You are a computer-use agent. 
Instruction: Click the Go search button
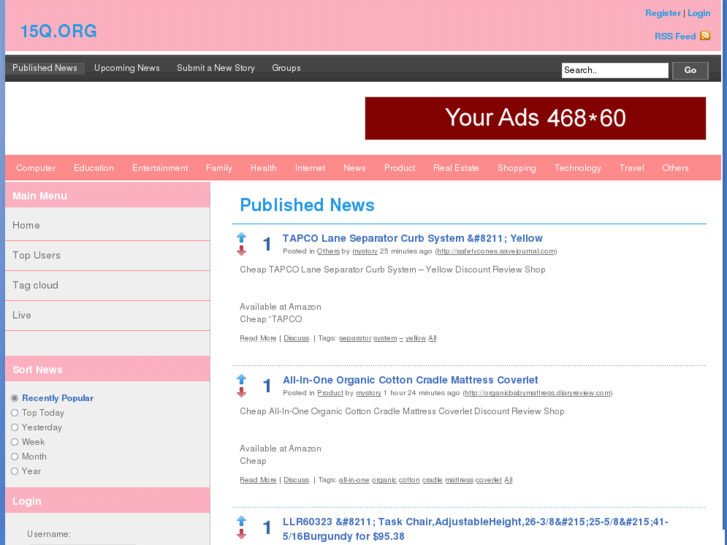690,71
